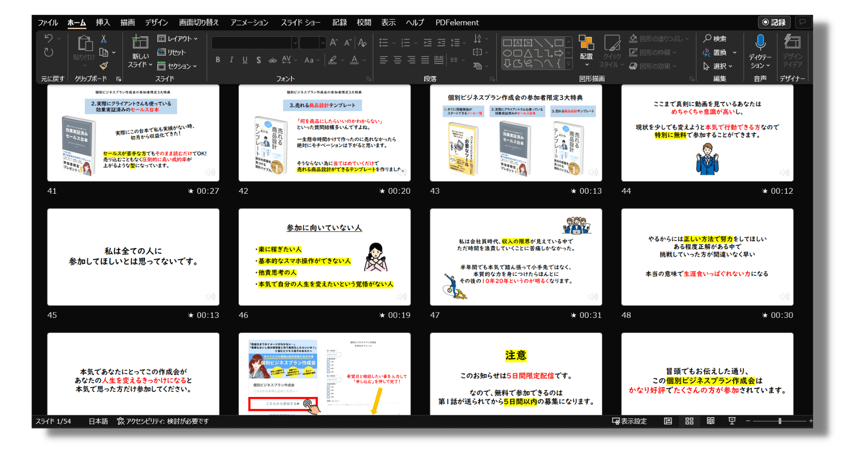This screenshot has height=459, width=868.
Task: Clear all formatting icon
Action: (362, 43)
